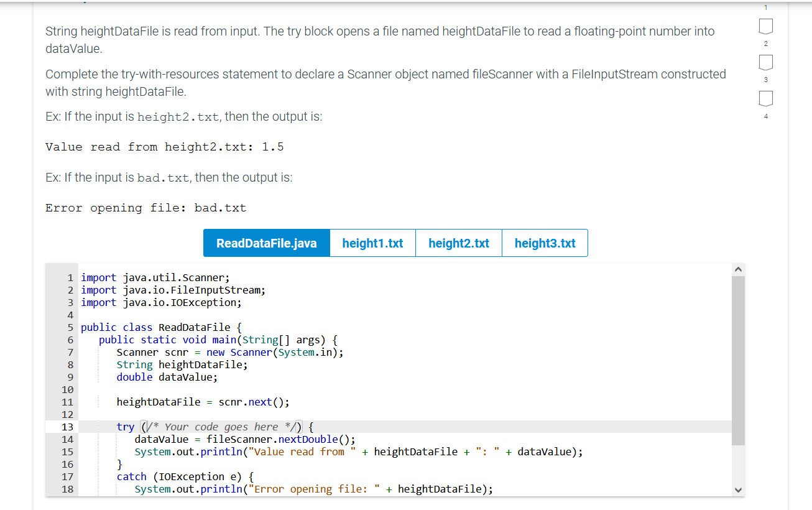Screen dimensions: 812x510
Task: Click the scroll-up chevron on the code editor
Action: [738, 269]
